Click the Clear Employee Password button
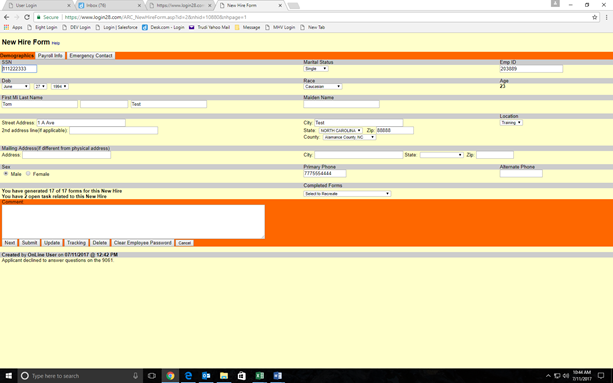Image resolution: width=613 pixels, height=383 pixels. pos(143,243)
